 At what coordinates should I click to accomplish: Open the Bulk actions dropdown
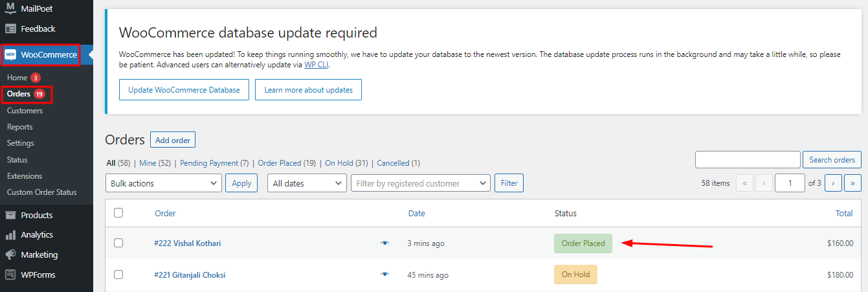coord(164,183)
